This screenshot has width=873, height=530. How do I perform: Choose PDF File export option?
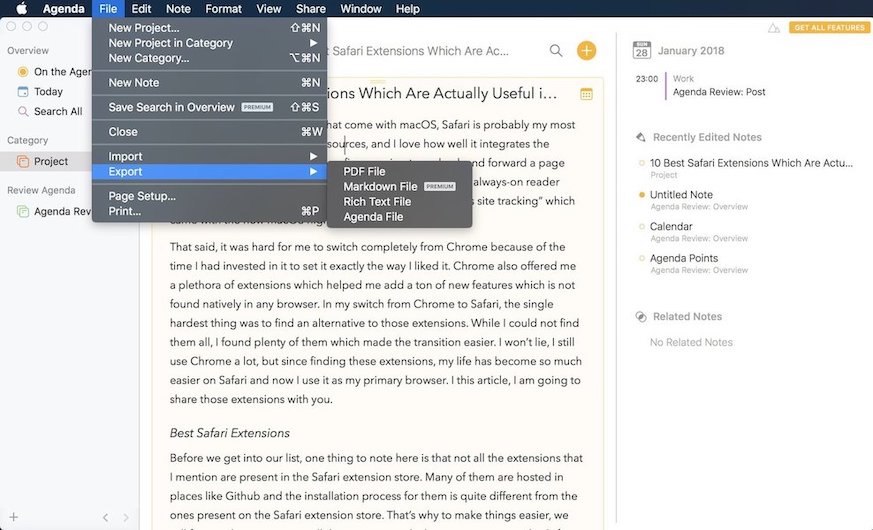point(364,172)
